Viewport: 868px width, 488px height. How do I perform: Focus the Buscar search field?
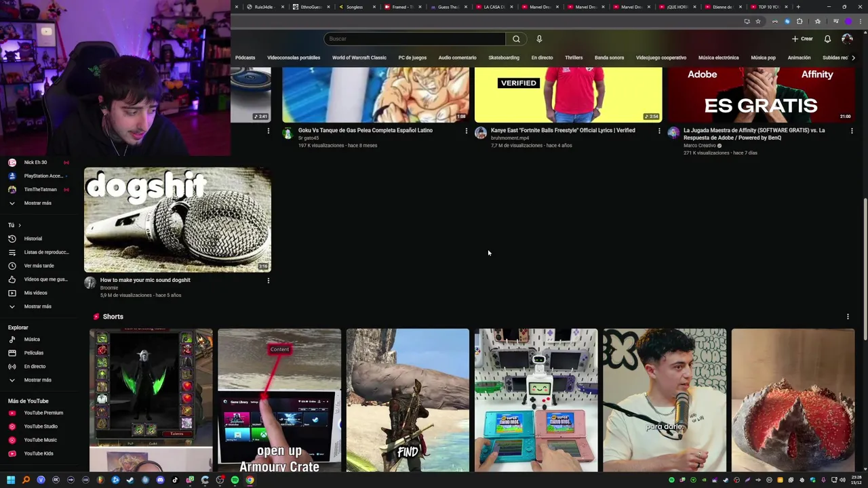pyautogui.click(x=414, y=39)
